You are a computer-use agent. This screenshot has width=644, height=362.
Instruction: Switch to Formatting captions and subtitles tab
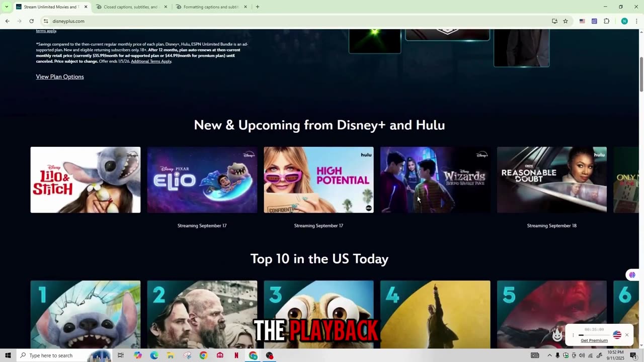pyautogui.click(x=211, y=7)
